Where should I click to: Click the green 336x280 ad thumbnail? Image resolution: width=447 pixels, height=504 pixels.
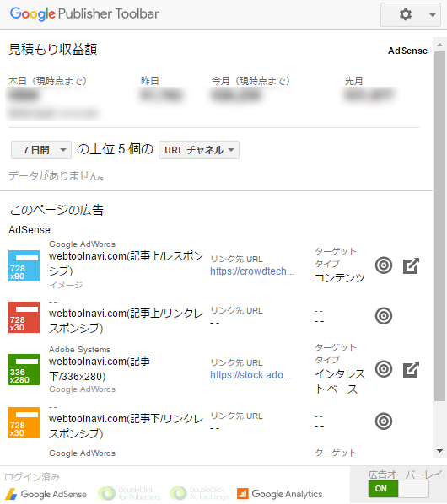24,369
